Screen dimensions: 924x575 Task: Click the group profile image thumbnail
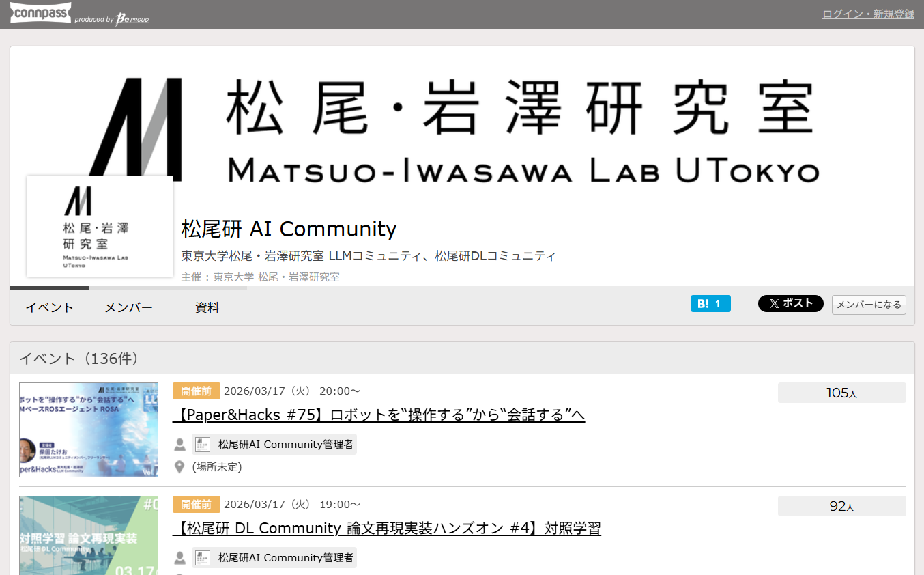100,226
